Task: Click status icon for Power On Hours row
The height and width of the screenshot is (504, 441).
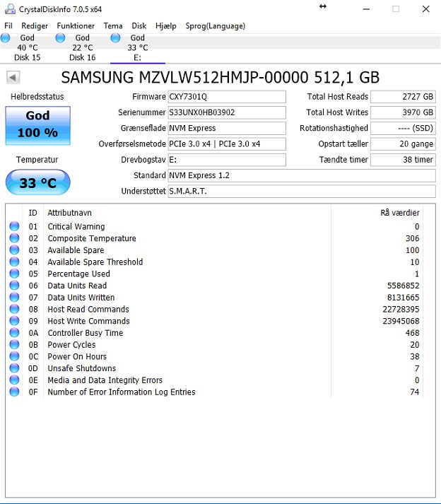Action: (x=14, y=356)
